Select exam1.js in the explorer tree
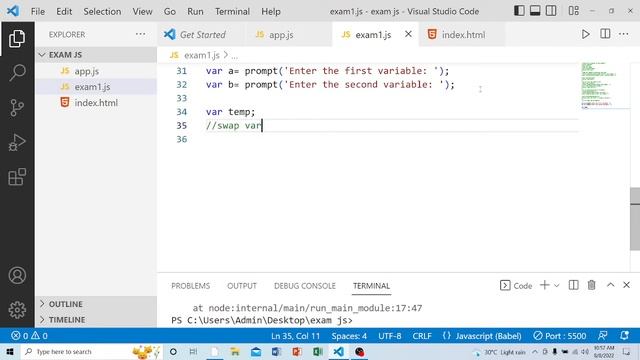The width and height of the screenshot is (640, 360). (x=96, y=87)
